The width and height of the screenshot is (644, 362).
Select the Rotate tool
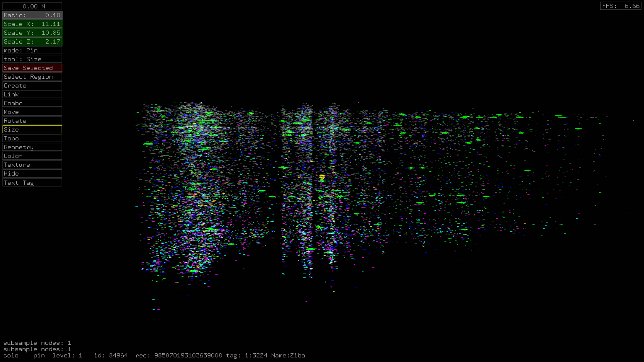[32, 121]
